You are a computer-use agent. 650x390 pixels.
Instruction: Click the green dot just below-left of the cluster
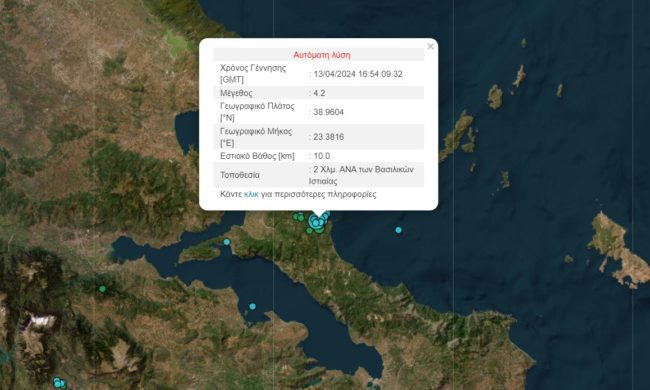(310, 231)
